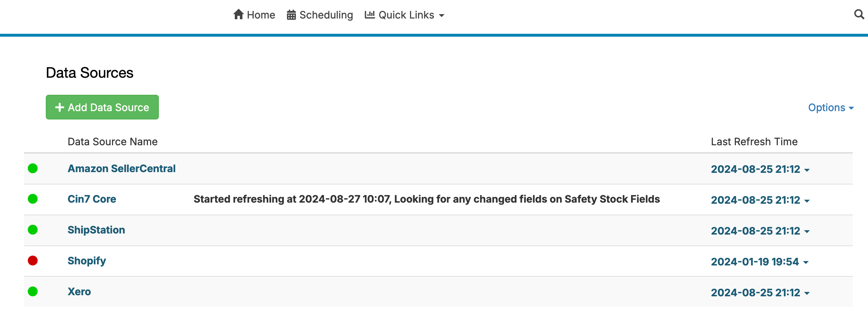
Task: Click the green status dot for Amazon SellerCentral
Action: 33,168
